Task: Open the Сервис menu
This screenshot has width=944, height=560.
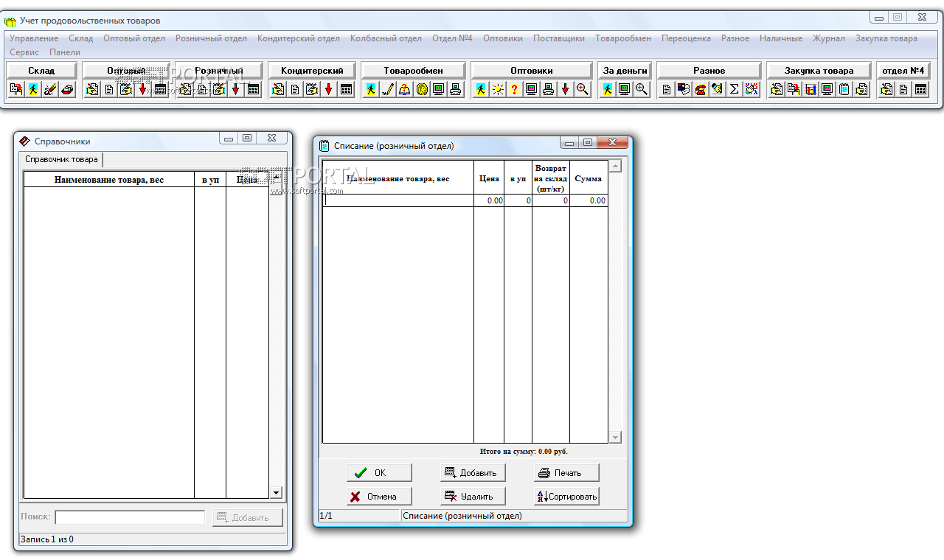Action: pyautogui.click(x=24, y=52)
